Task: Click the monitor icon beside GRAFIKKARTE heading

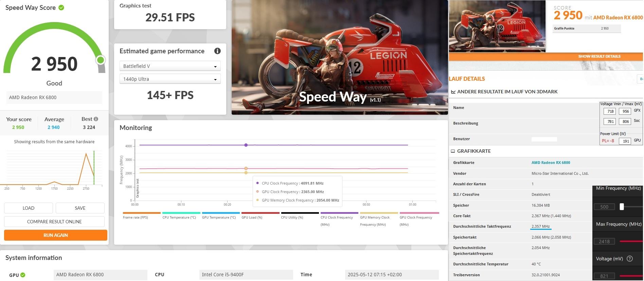Action: coord(453,151)
